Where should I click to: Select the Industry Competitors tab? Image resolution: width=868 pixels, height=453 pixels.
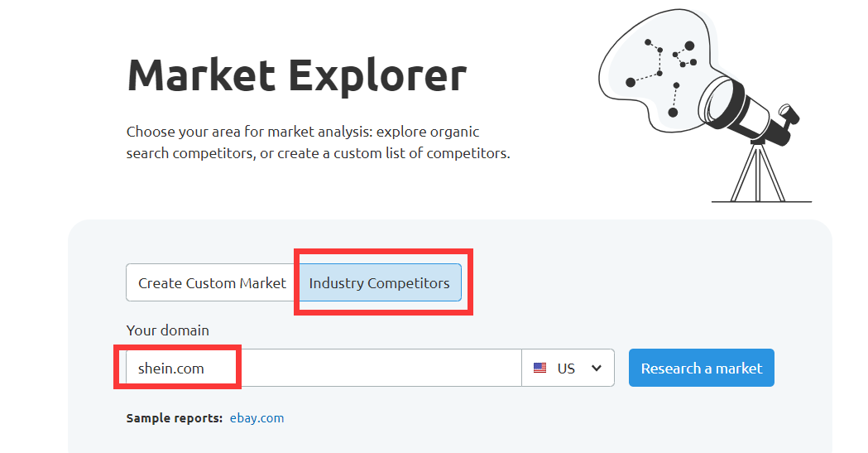(x=379, y=283)
